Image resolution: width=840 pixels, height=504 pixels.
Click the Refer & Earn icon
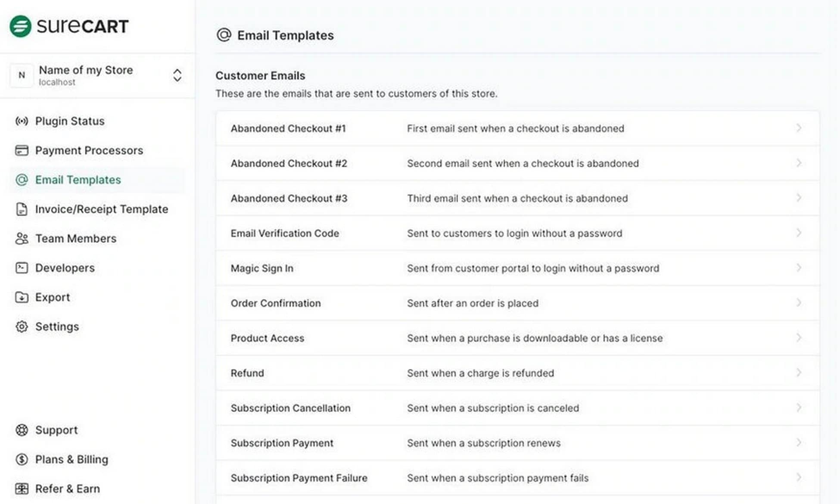click(x=22, y=488)
